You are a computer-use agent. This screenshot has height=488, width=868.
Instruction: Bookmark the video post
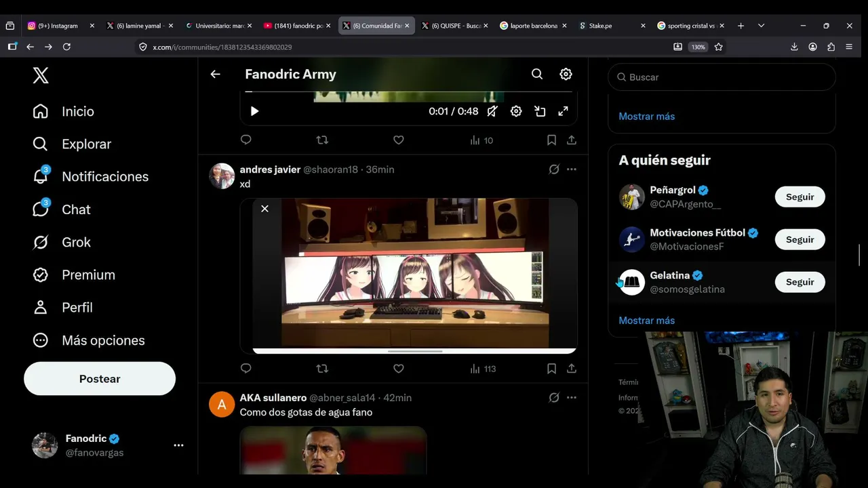tap(551, 140)
